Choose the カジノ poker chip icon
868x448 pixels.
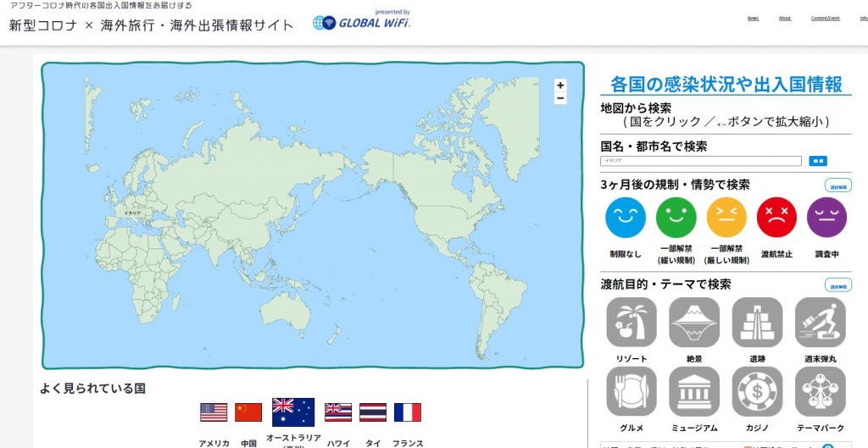click(x=757, y=391)
